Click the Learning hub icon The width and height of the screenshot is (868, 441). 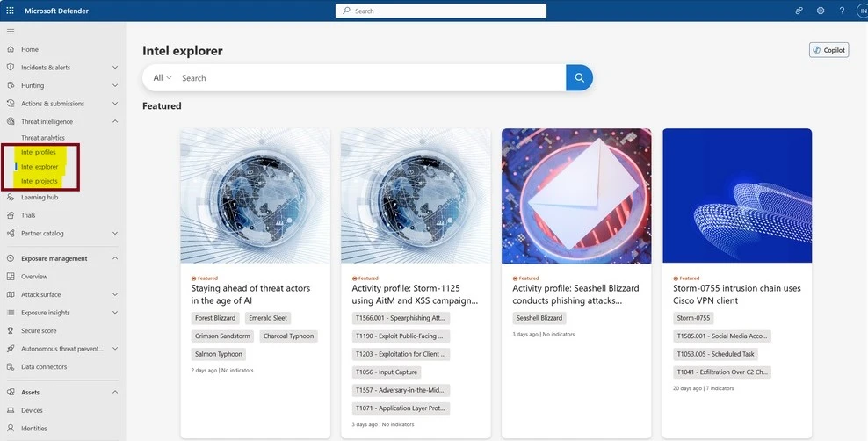tap(11, 197)
